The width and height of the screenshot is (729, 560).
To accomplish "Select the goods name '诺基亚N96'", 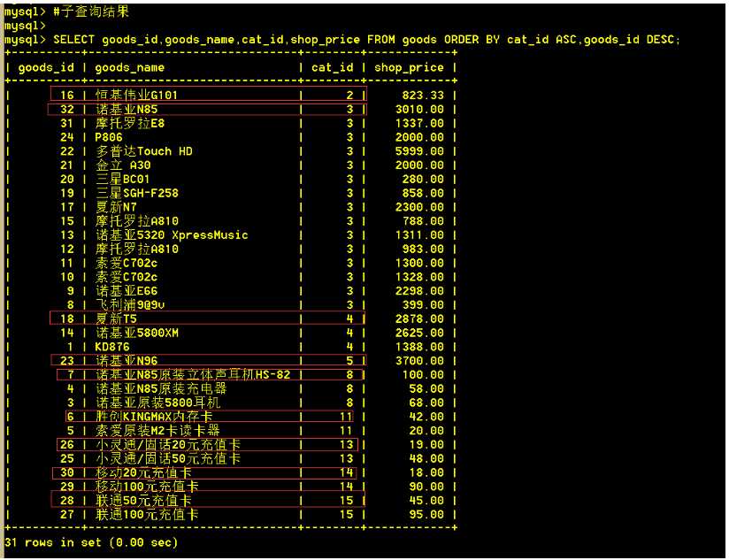I will 127,361.
